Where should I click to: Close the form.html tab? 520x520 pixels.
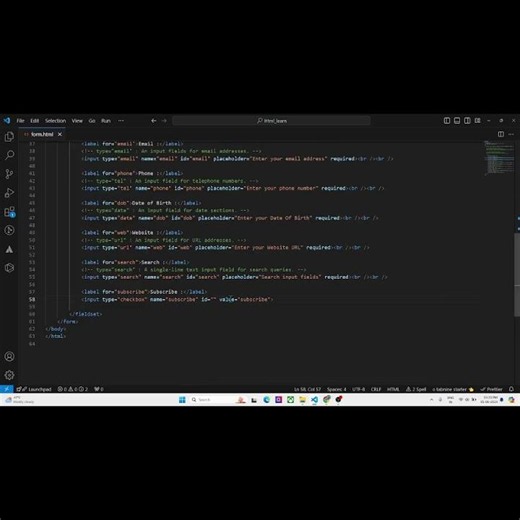(60, 134)
